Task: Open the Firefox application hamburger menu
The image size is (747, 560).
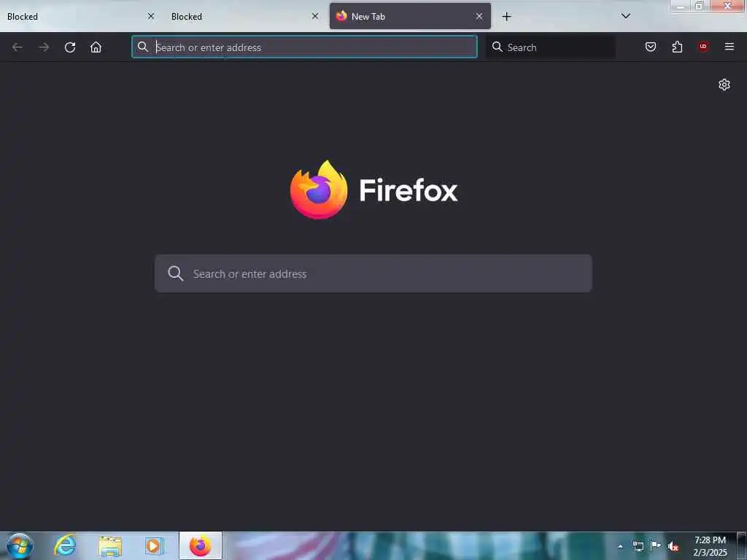Action: pos(729,47)
